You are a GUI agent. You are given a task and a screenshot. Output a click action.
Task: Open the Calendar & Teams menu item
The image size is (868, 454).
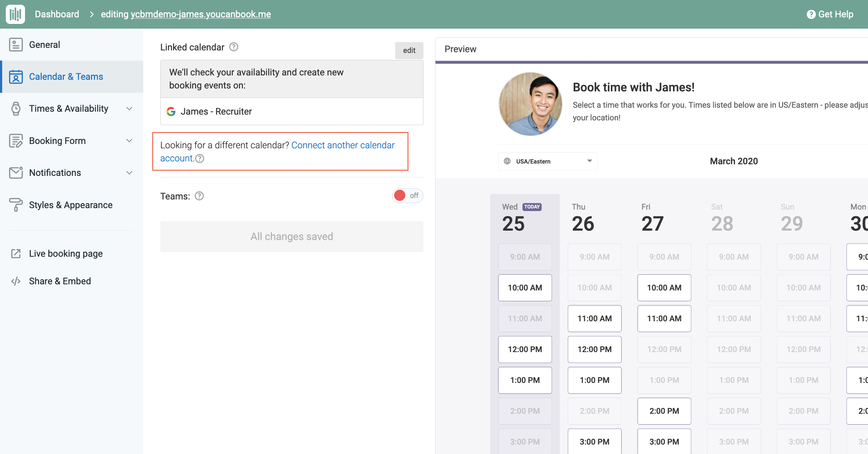pos(66,77)
